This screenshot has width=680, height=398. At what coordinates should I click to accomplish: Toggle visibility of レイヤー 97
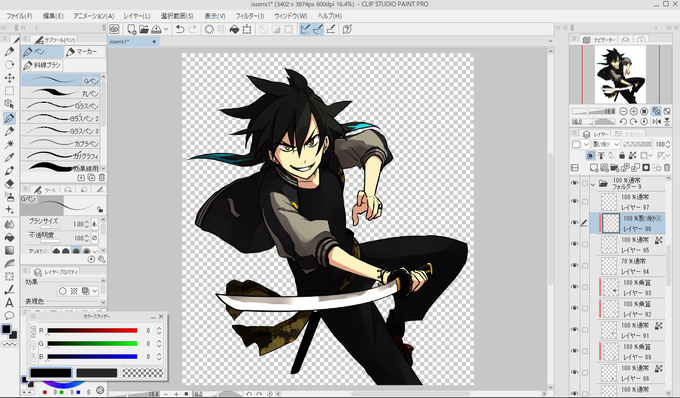click(x=575, y=201)
